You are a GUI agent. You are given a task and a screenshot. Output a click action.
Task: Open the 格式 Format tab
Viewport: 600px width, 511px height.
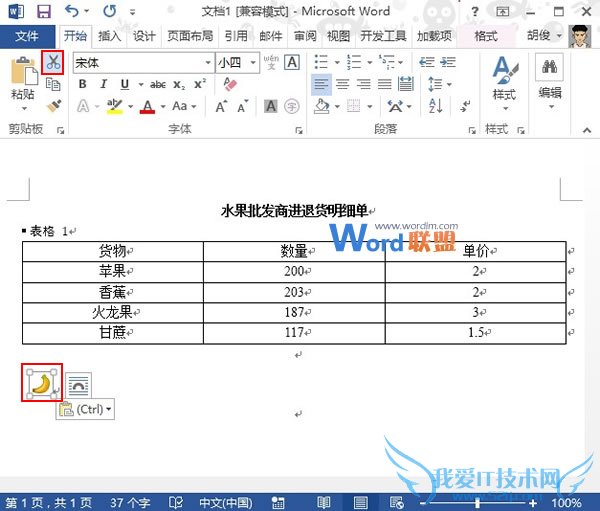486,36
